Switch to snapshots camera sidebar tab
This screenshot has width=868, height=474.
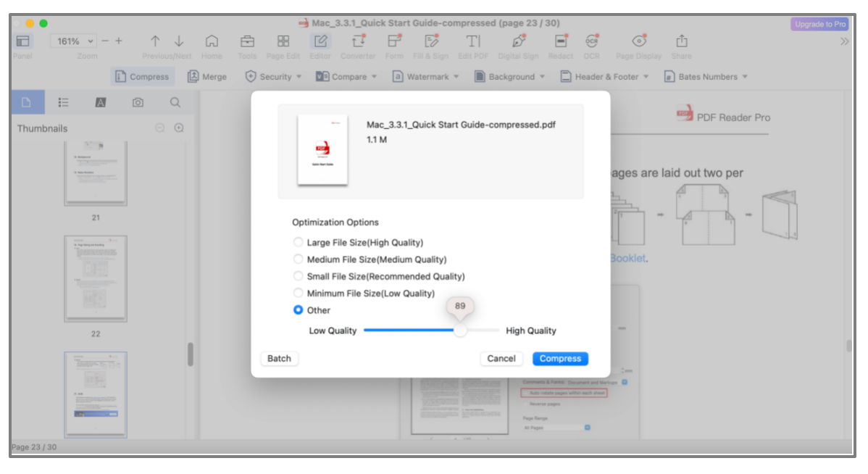138,102
